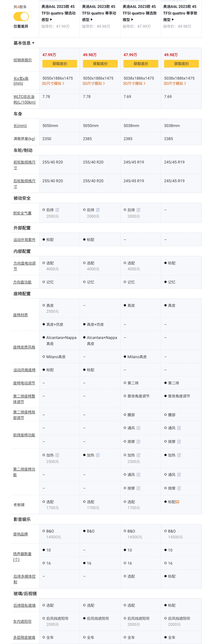Viewport: 202px width, 644px height.
Task: Select the 满载质量 value 2350
Action: coord(47,139)
